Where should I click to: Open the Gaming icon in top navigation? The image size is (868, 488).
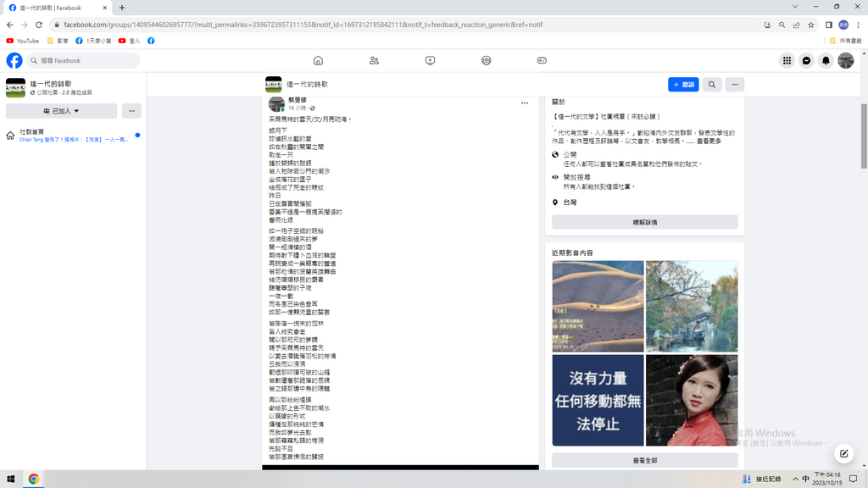pos(542,60)
